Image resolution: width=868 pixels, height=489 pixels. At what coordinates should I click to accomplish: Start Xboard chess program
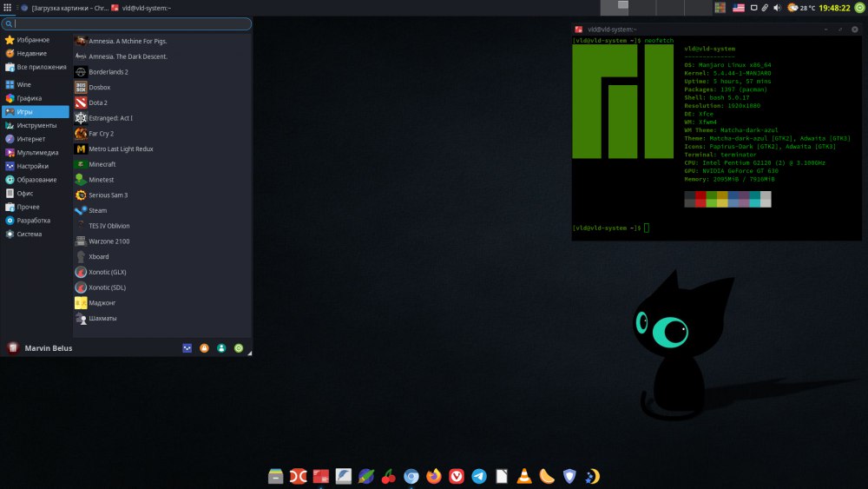(x=162, y=256)
